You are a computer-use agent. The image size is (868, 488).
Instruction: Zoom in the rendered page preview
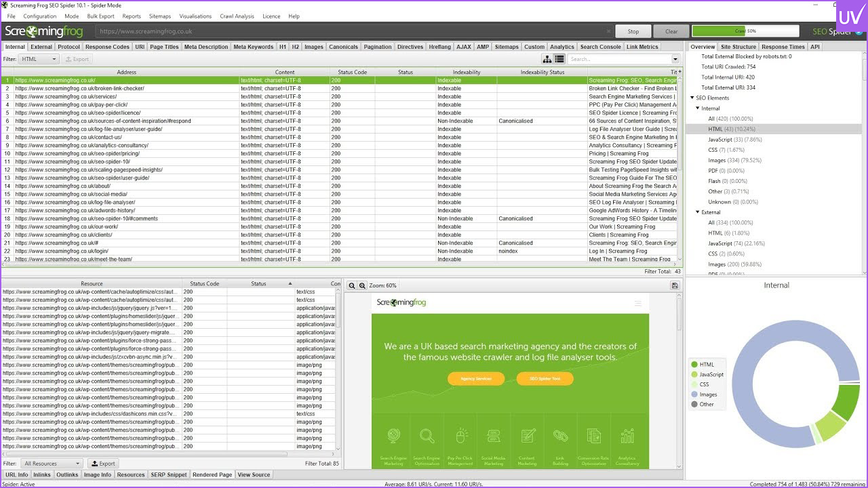(x=362, y=286)
